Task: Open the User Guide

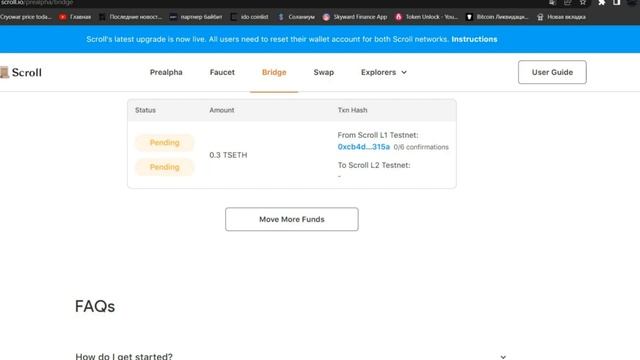Action: (552, 72)
